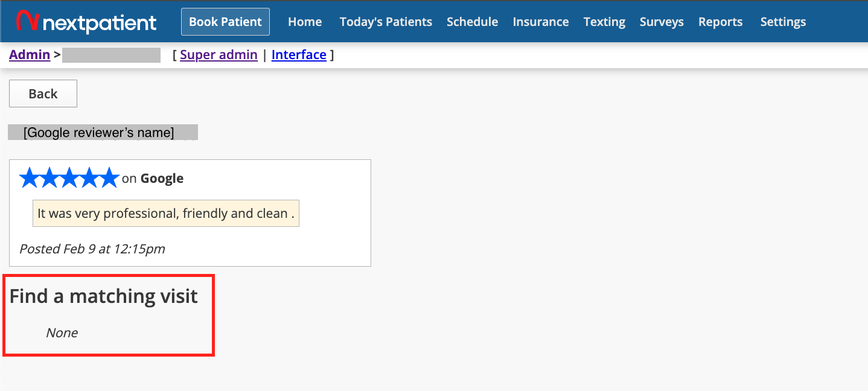Viewport: 868px width, 391px height.
Task: Go to Settings
Action: click(783, 22)
